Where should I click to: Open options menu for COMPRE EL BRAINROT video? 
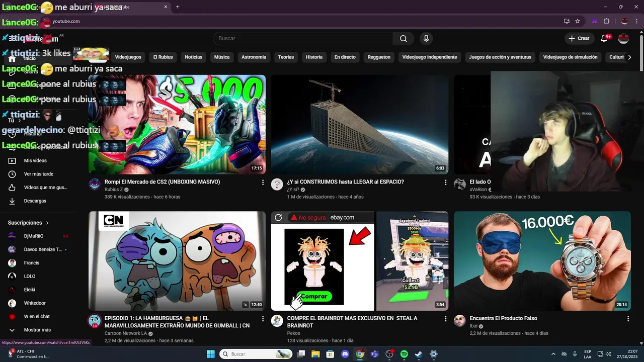pos(445,319)
